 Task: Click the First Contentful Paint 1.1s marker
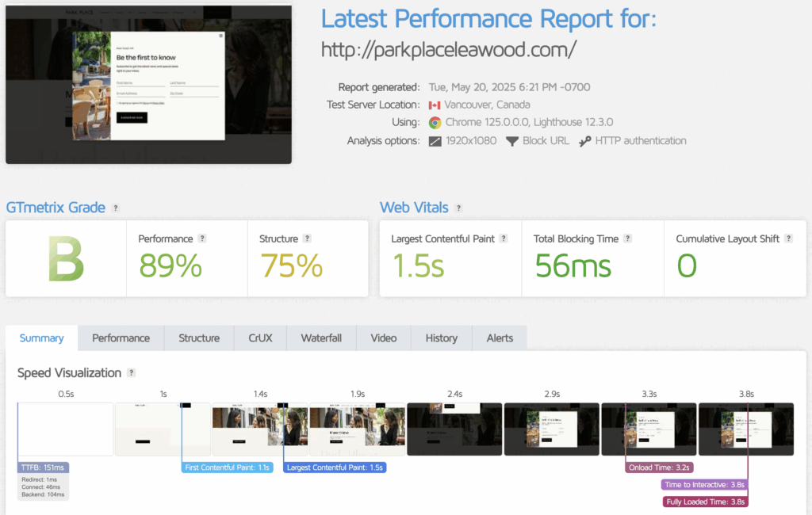228,467
